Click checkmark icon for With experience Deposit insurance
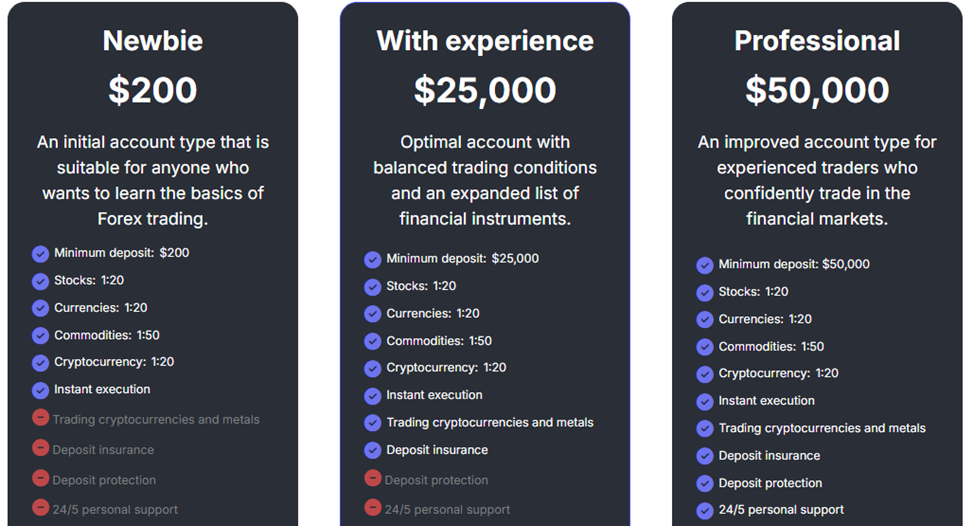The image size is (974, 526). coord(373,450)
